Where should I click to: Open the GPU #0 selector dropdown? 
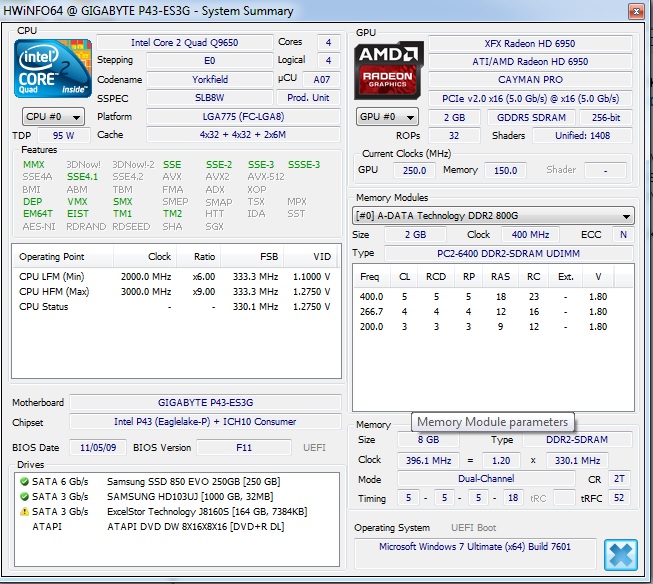pos(387,117)
